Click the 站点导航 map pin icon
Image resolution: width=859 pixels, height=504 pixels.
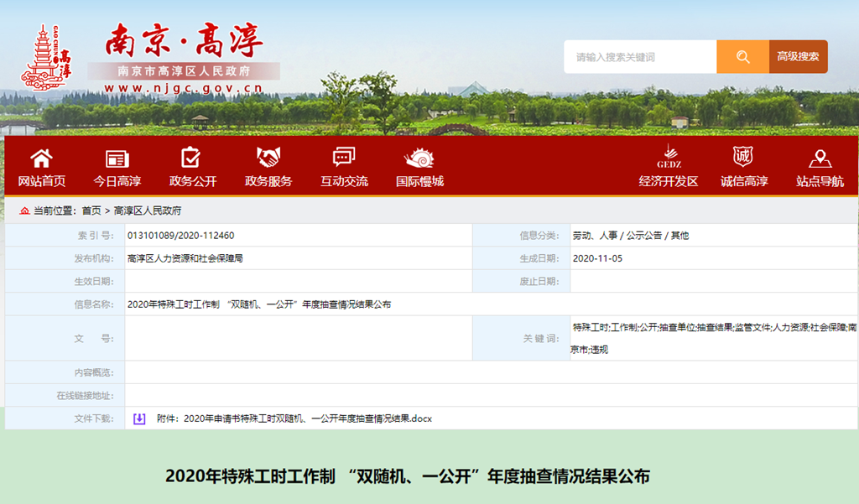click(820, 158)
